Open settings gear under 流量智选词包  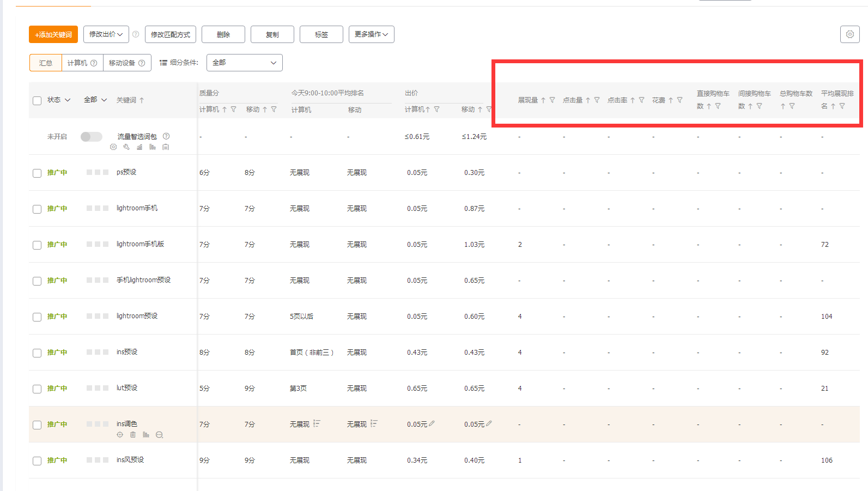[113, 147]
